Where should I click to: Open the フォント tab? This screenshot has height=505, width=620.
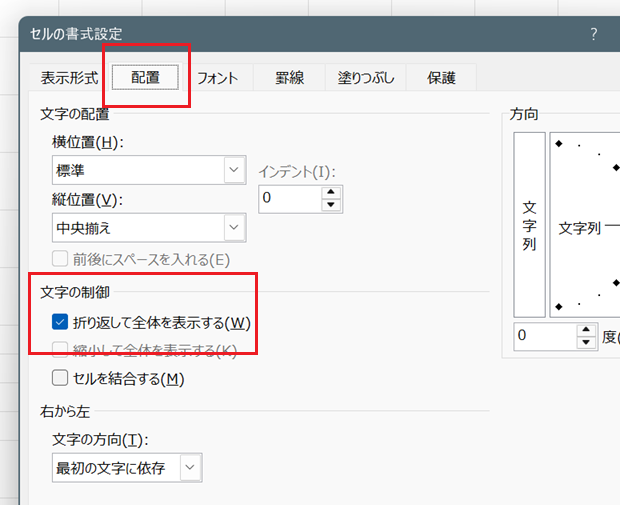click(x=217, y=78)
